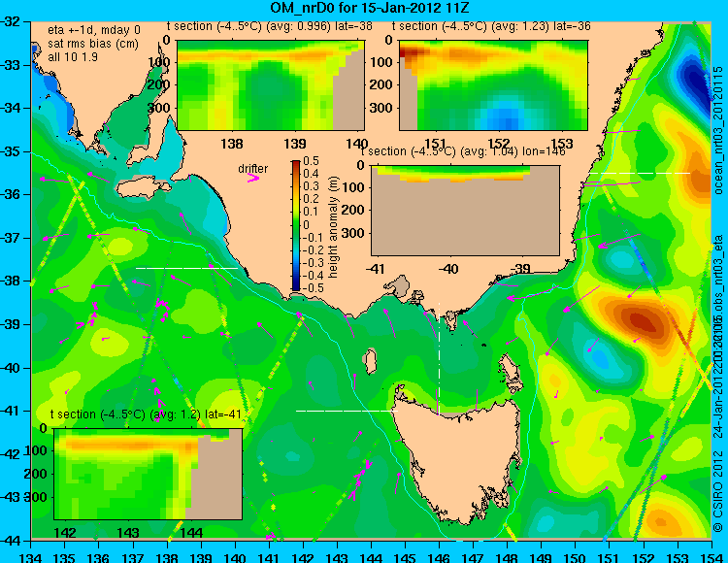728x563 pixels.
Task: Click the height anomaly color bar
Action: (296, 225)
